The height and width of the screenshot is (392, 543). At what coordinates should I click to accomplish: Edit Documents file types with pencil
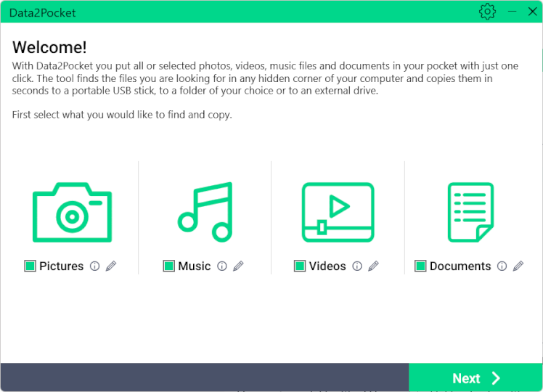click(x=518, y=266)
